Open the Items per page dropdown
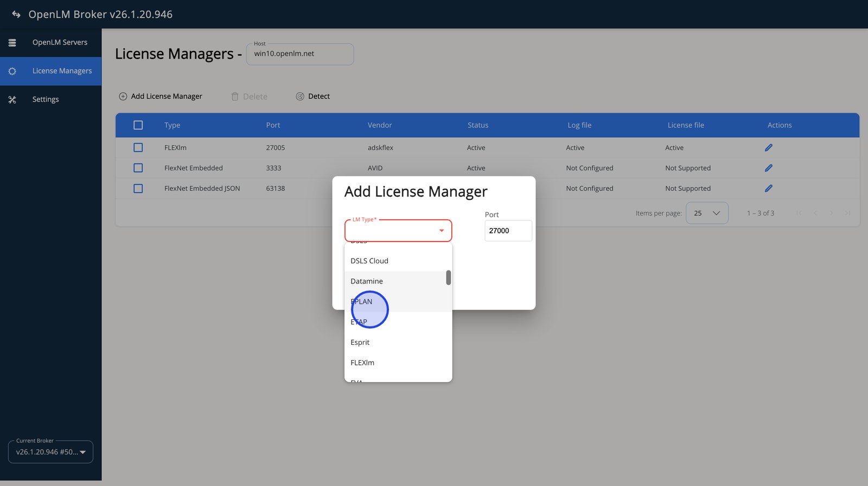 coord(707,213)
